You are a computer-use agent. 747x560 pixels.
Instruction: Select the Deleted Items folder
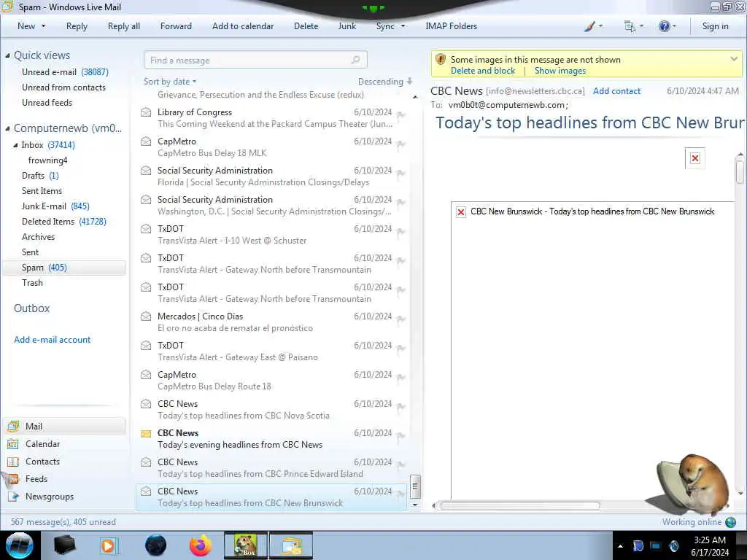click(64, 222)
